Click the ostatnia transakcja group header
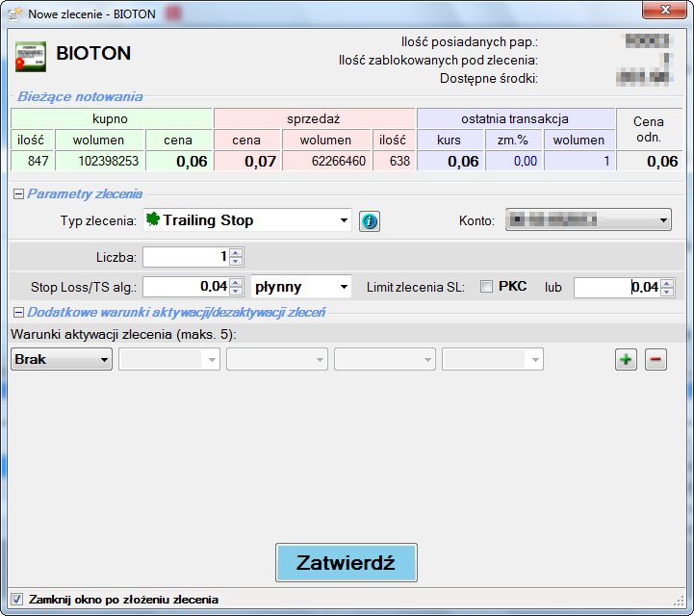Image resolution: width=694 pixels, height=616 pixels. (516, 118)
